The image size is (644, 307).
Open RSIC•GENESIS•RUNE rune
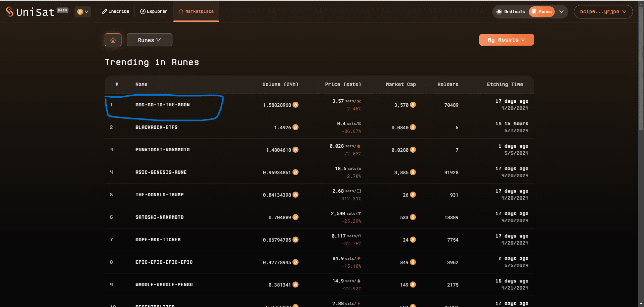(x=161, y=172)
